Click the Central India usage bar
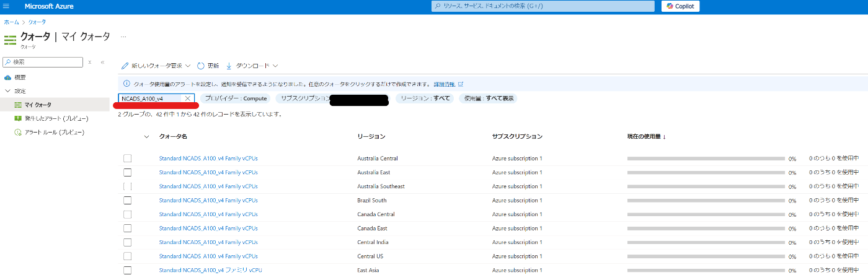The image size is (868, 275). coord(706,242)
